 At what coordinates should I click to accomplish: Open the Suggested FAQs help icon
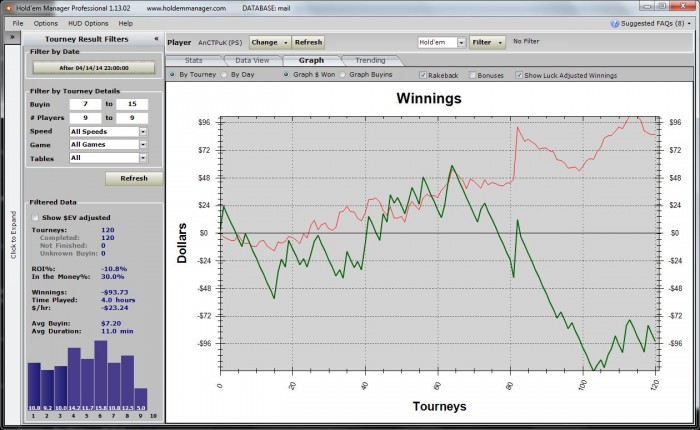[x=615, y=24]
